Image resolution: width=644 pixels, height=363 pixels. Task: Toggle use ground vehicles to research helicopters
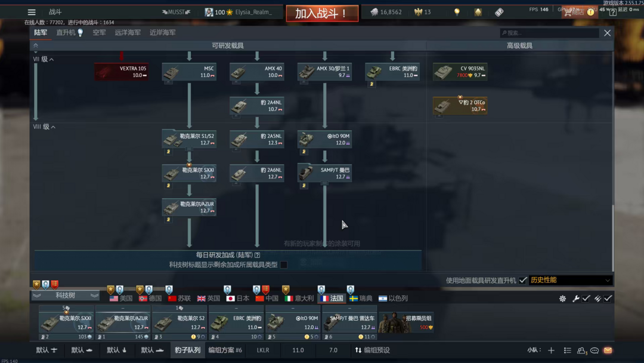[523, 280]
